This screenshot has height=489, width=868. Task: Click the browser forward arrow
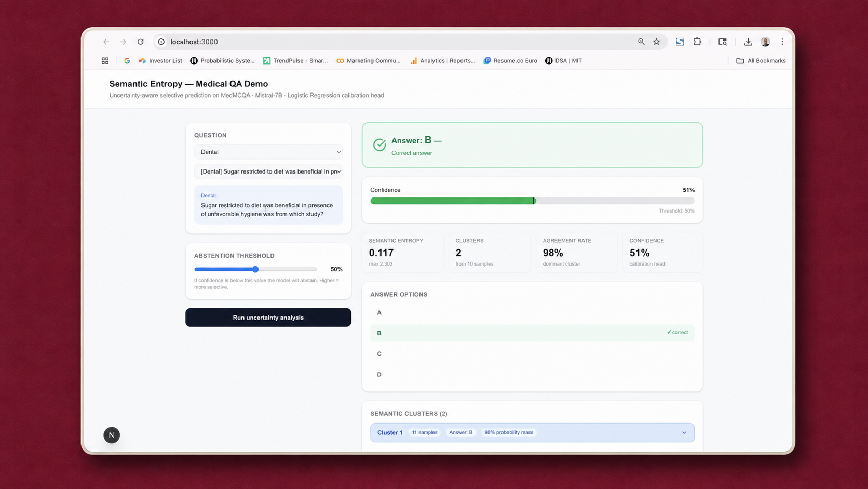[123, 42]
